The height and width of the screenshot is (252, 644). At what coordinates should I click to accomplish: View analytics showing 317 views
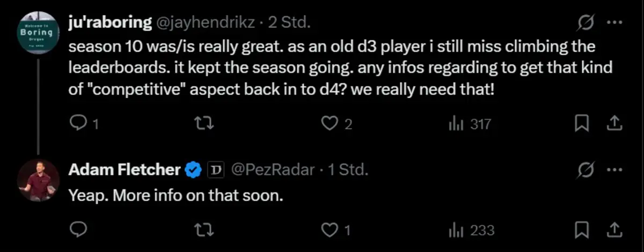tap(455, 124)
